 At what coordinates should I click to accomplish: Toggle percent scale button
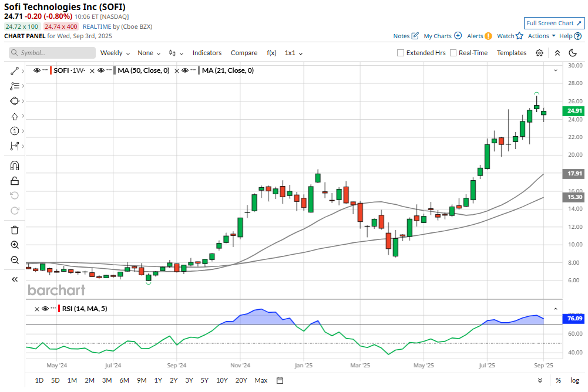click(559, 380)
